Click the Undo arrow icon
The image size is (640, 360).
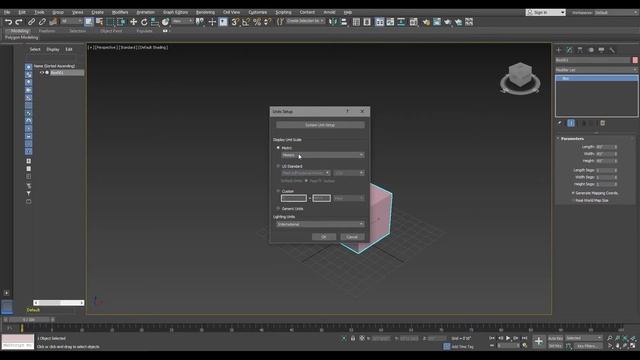[x=8, y=22]
